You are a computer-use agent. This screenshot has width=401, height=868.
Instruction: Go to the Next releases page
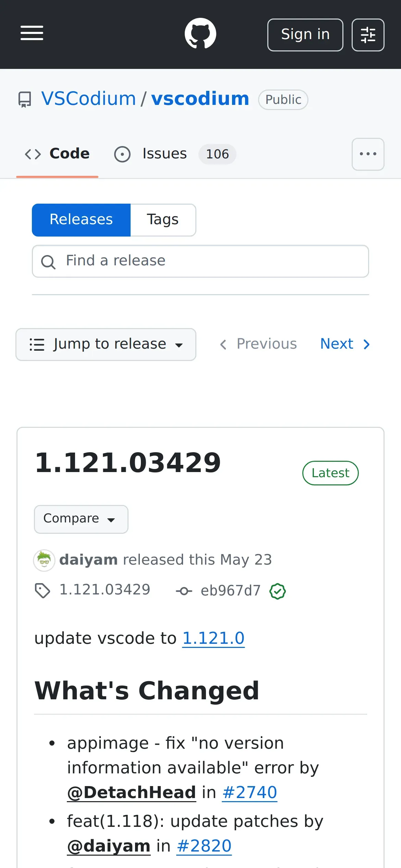click(x=345, y=344)
